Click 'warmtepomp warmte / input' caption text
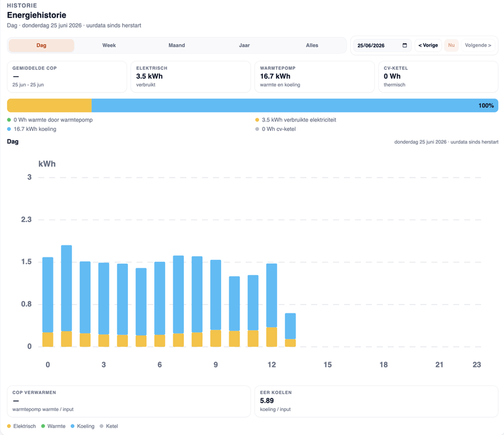 tap(43, 409)
